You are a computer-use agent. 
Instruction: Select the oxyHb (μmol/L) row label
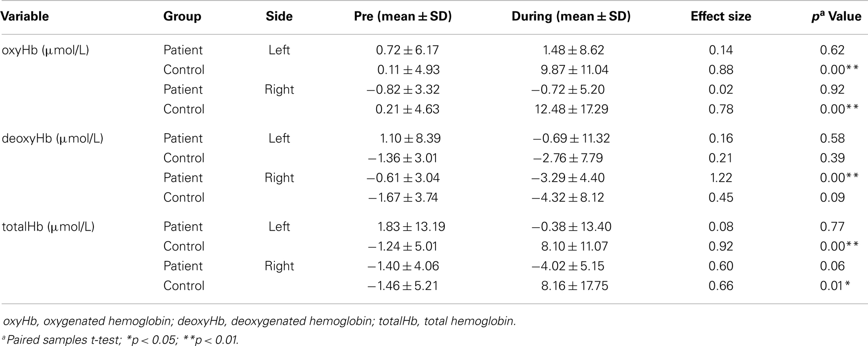click(45, 50)
